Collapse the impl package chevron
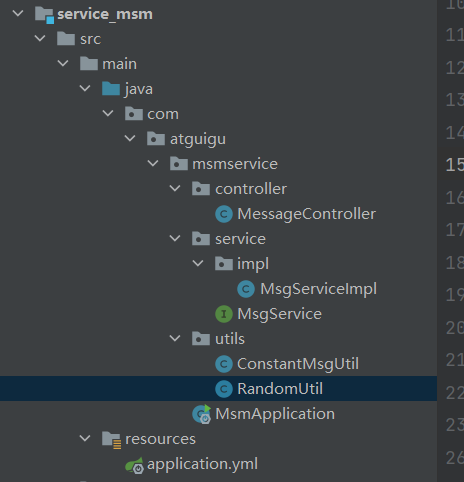464x482 pixels. 198,264
